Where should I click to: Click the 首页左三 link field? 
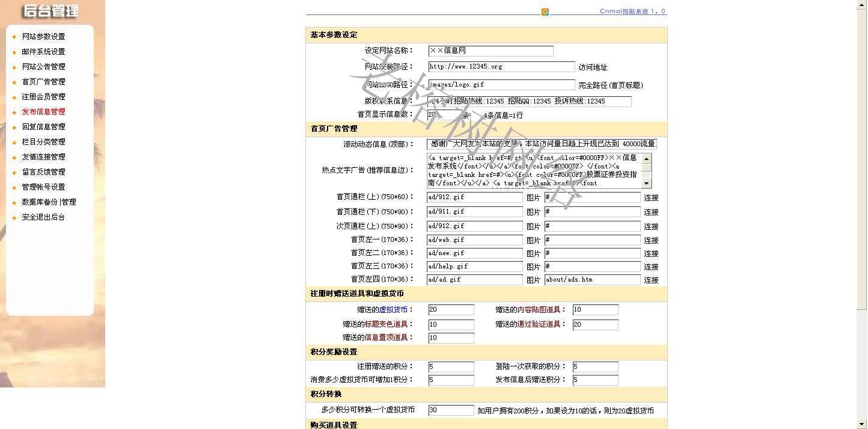pyautogui.click(x=593, y=267)
